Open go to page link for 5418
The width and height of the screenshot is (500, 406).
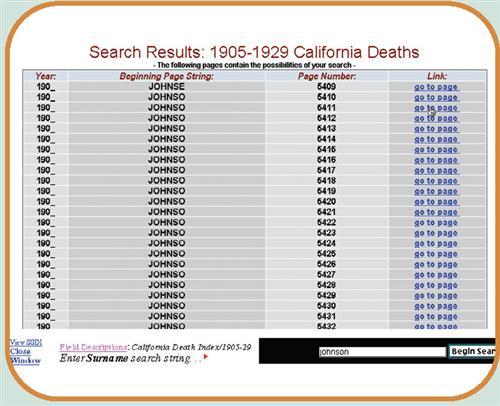[x=436, y=181]
